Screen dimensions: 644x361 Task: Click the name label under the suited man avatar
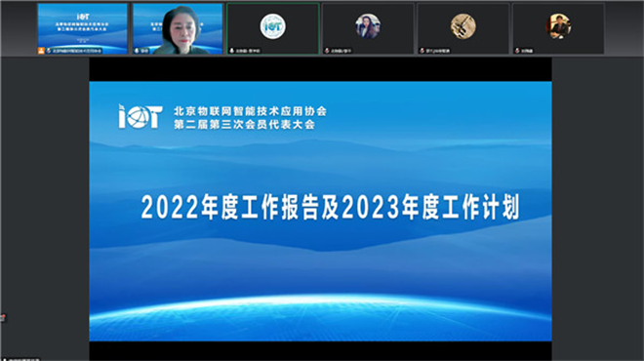pos(527,51)
